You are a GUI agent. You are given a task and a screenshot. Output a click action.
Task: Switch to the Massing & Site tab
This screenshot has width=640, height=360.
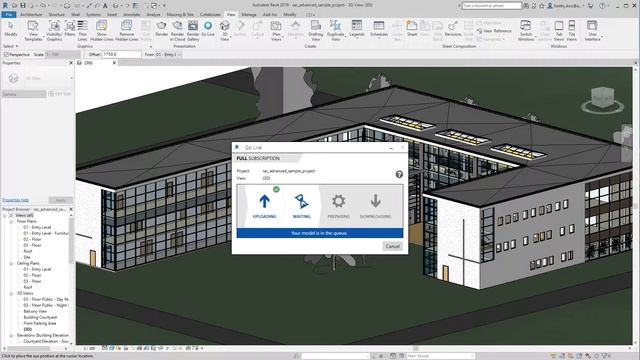[x=180, y=15]
